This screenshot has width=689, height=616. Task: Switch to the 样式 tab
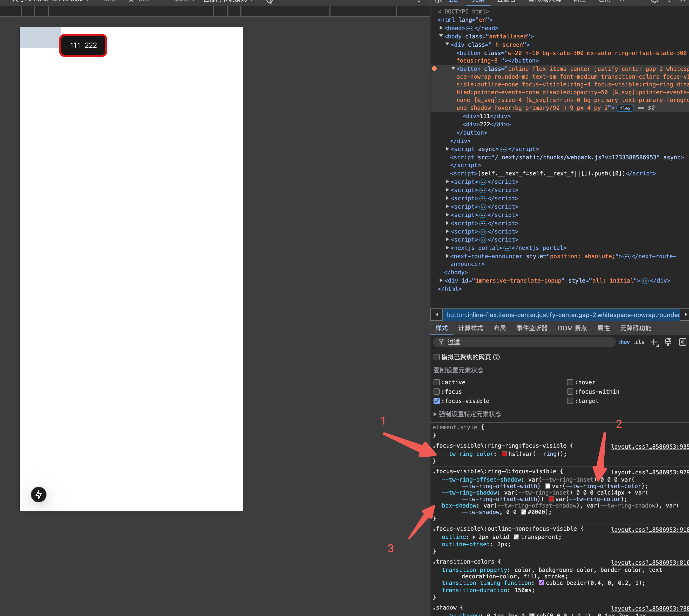(x=442, y=328)
